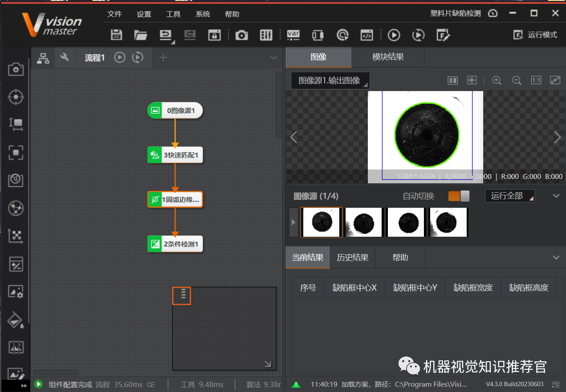The height and width of the screenshot is (392, 566).
Task: Open global trigger icon
Action: pyautogui.click(x=342, y=35)
